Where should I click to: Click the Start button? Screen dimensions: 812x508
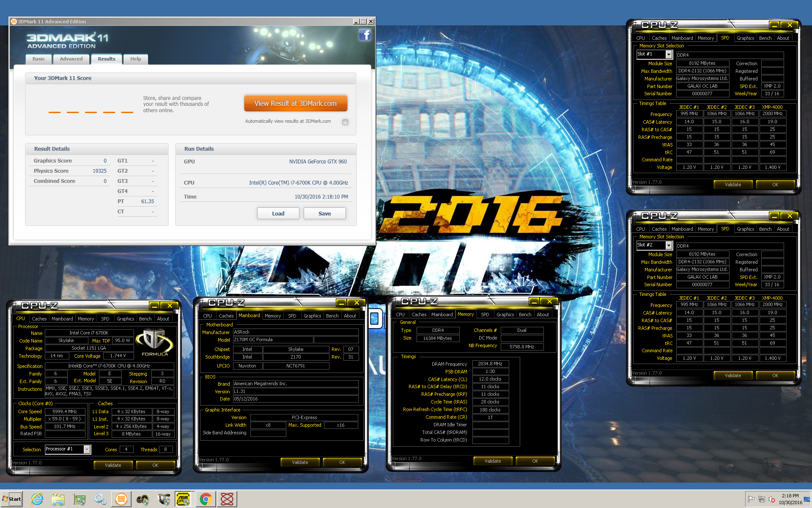click(12, 499)
